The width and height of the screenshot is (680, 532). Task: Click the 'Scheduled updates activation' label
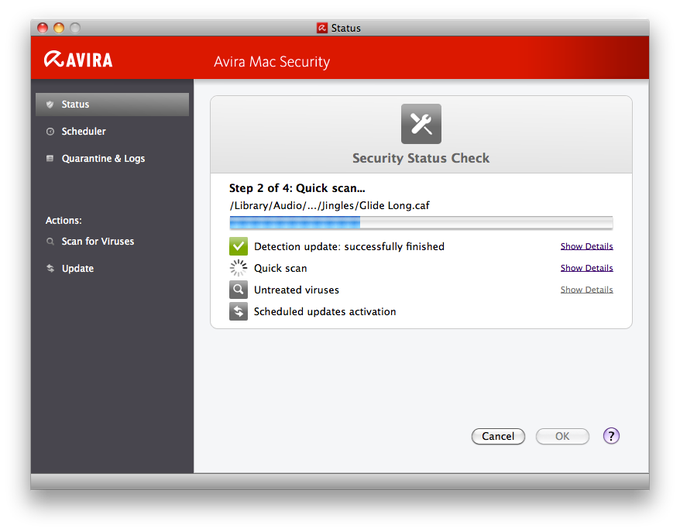(325, 311)
